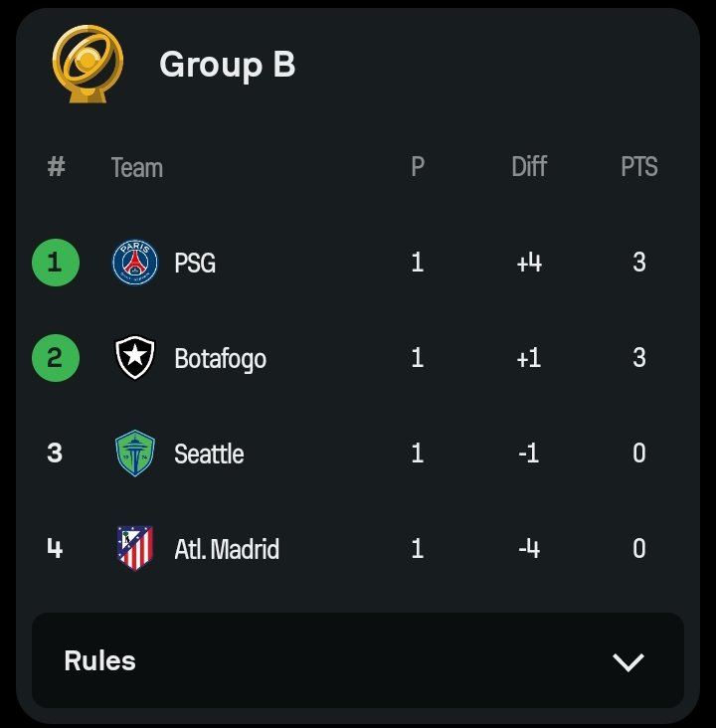This screenshot has width=716, height=728.
Task: Click the P played column header
Action: click(418, 167)
